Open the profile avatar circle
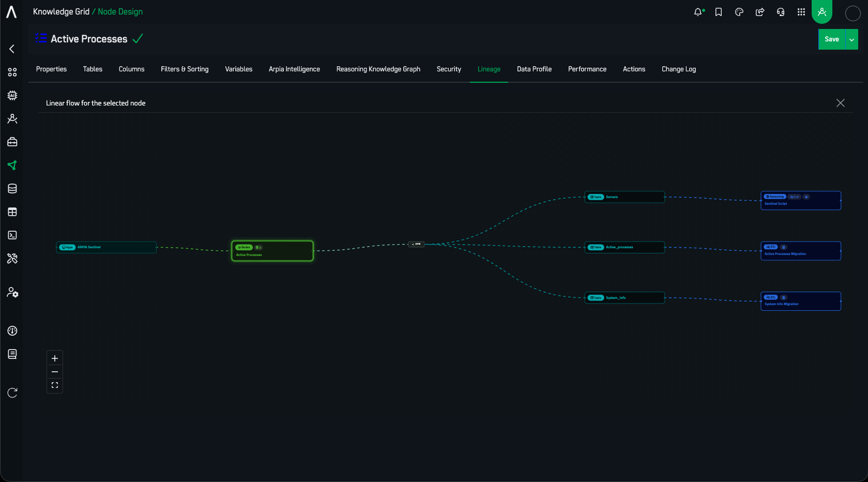The height and width of the screenshot is (482, 868). (x=852, y=13)
